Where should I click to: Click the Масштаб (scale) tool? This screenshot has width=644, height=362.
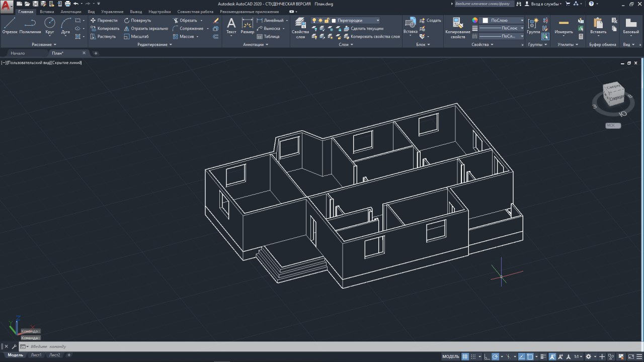[136, 37]
